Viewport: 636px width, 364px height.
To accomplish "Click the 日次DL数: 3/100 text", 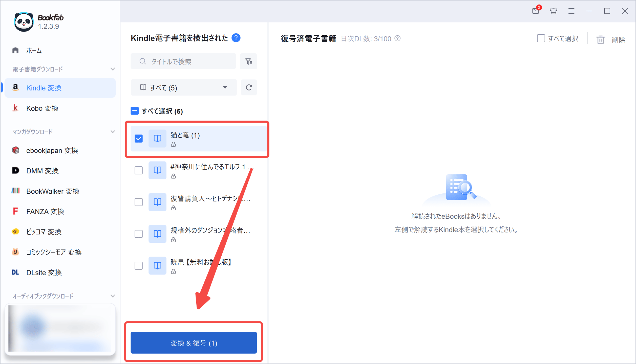I will [x=366, y=39].
